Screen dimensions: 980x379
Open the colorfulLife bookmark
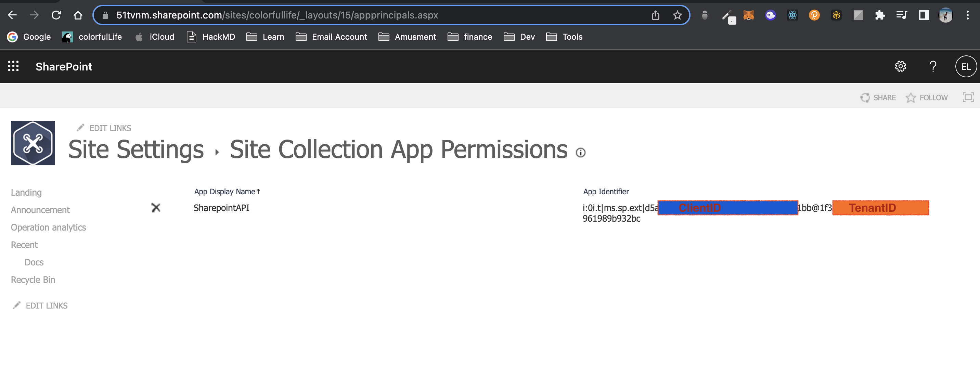tap(92, 37)
